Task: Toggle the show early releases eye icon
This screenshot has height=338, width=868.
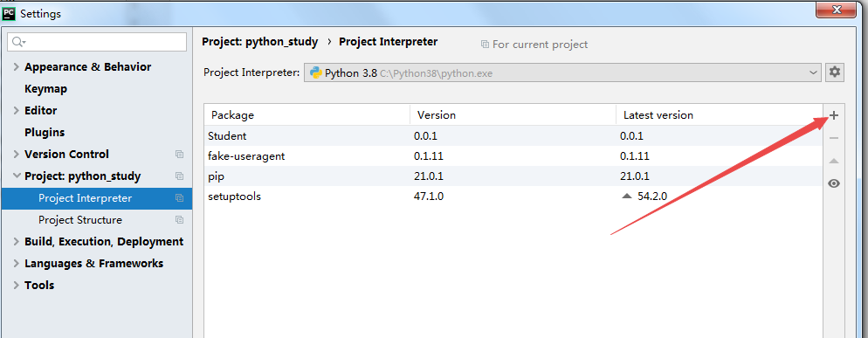Action: 834,183
